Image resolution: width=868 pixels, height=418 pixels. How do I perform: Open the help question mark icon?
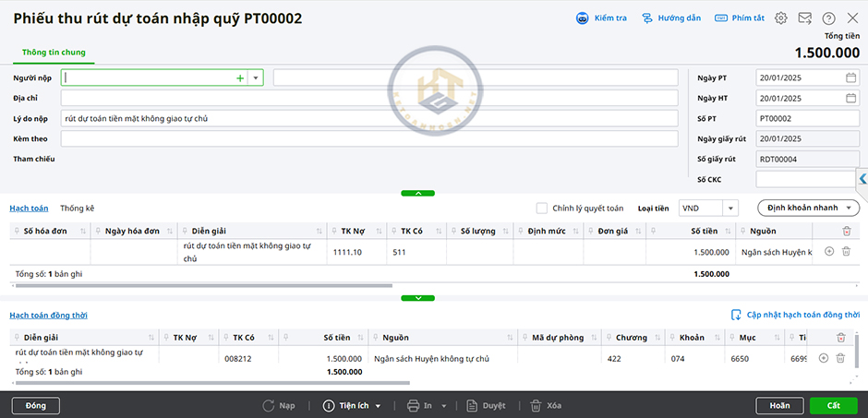828,18
